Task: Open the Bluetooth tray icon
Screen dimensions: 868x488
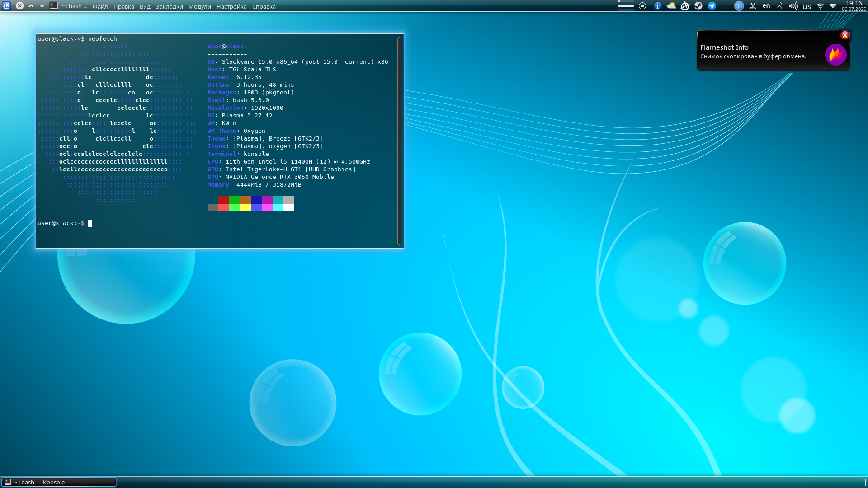Action: pos(780,6)
